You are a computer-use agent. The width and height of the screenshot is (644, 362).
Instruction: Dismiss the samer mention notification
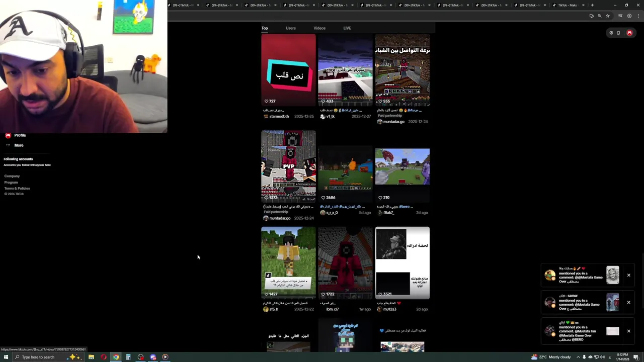[x=628, y=302]
